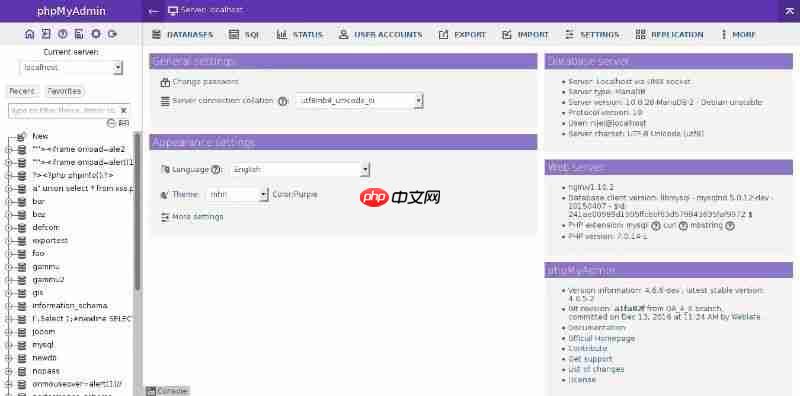Click help icon beside mysqli PHP extension
Screen dimensions: 800x396
point(656,226)
